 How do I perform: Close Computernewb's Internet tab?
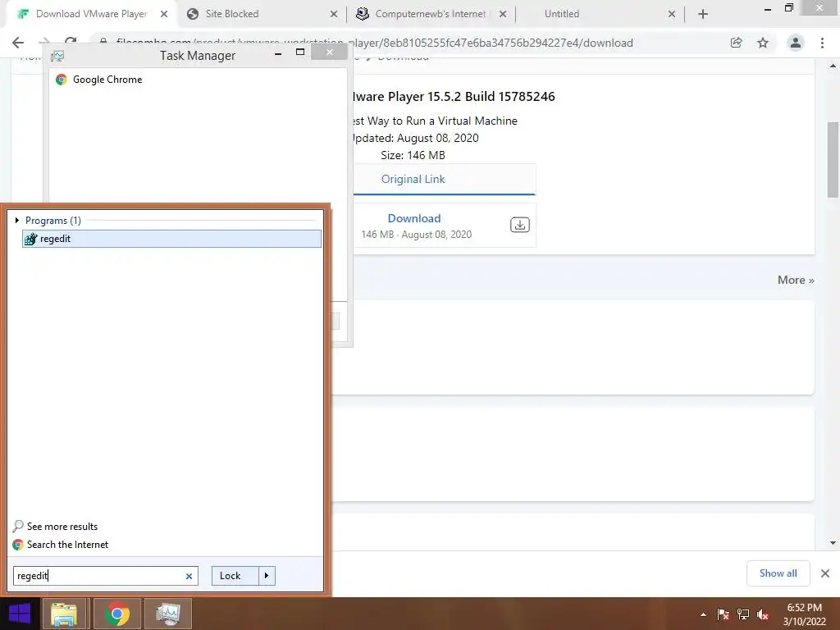[x=503, y=14]
